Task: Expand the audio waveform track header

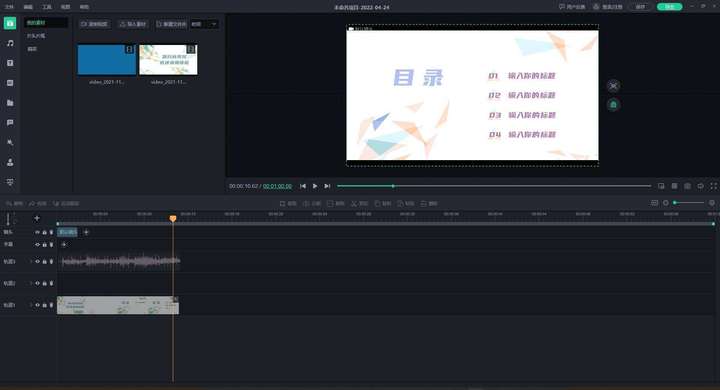Action: tap(31, 261)
